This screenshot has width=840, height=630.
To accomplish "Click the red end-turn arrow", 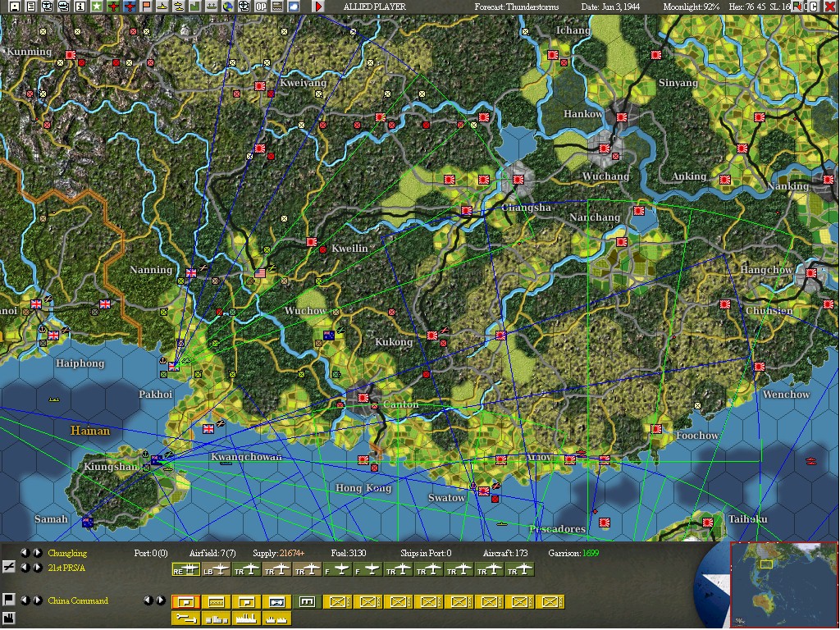I will point(319,7).
